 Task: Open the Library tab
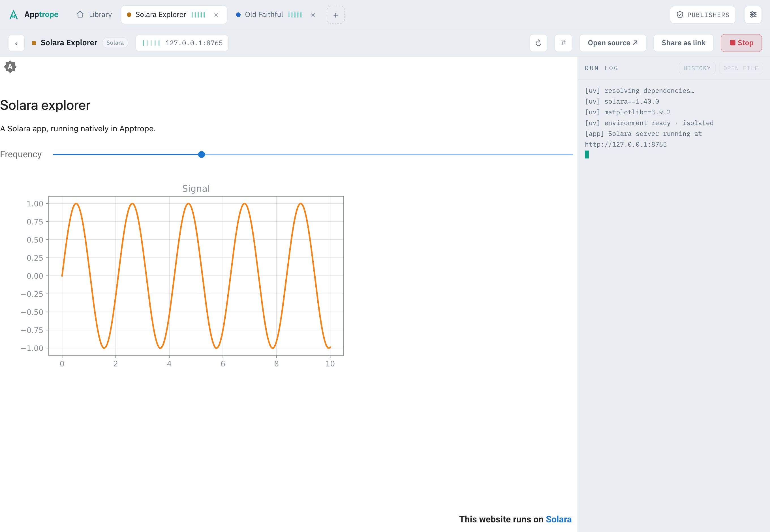pyautogui.click(x=94, y=15)
